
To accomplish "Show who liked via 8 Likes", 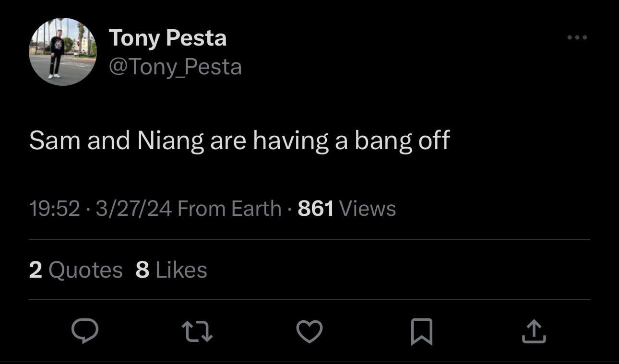I will pyautogui.click(x=171, y=270).
